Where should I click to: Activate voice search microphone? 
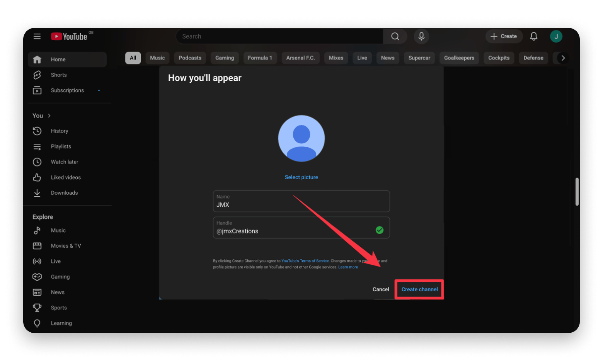coord(421,36)
